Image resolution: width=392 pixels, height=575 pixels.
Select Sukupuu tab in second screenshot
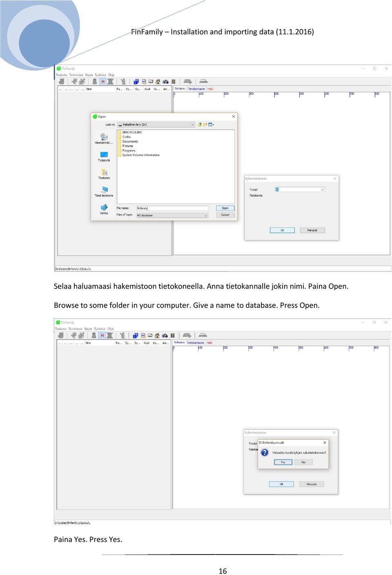pos(179,342)
